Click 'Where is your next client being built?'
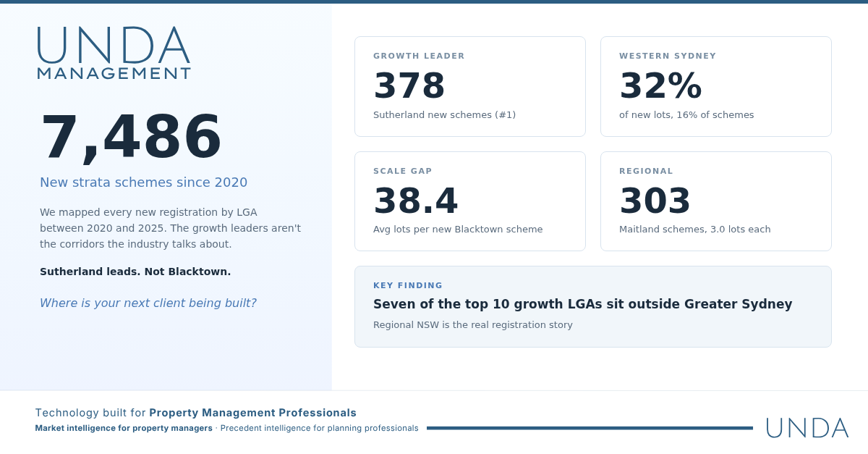Screen dimensions: 868x454 148,303
